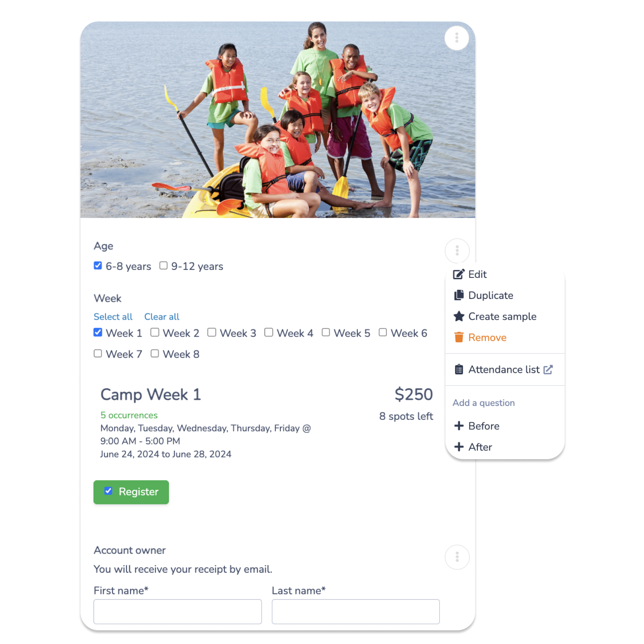Click the First name input field
The image size is (644, 644).
point(177,611)
